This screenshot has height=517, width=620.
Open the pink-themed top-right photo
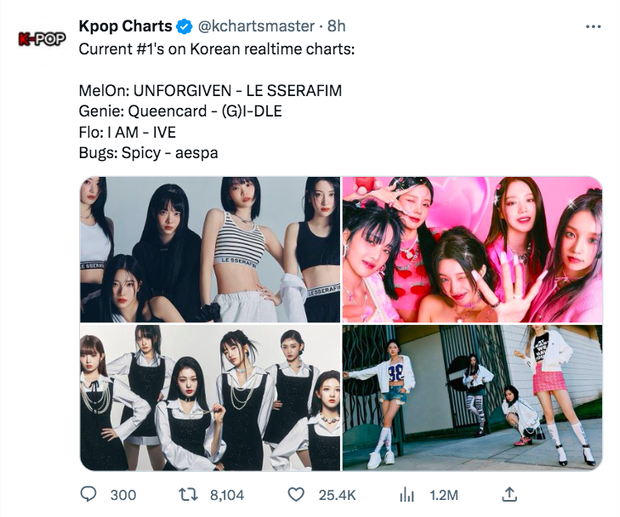point(472,249)
